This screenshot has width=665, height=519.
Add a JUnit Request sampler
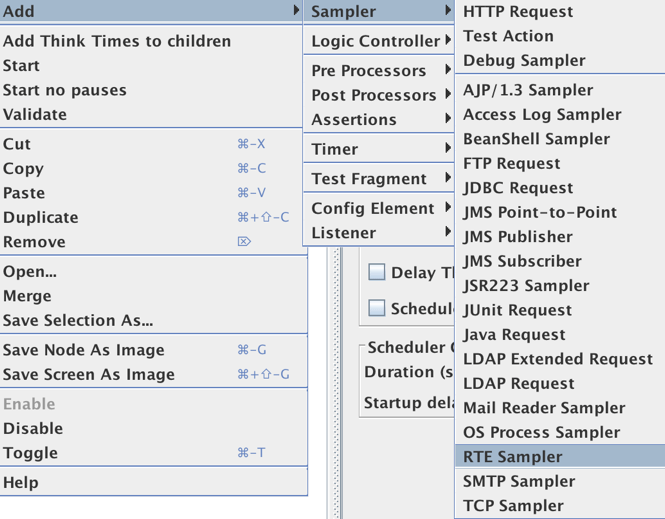click(x=560, y=310)
